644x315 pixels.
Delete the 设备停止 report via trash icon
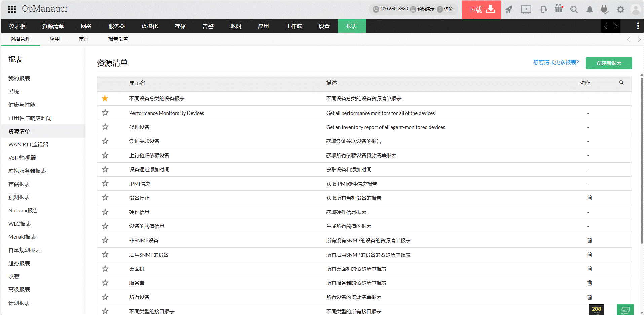[x=589, y=198]
